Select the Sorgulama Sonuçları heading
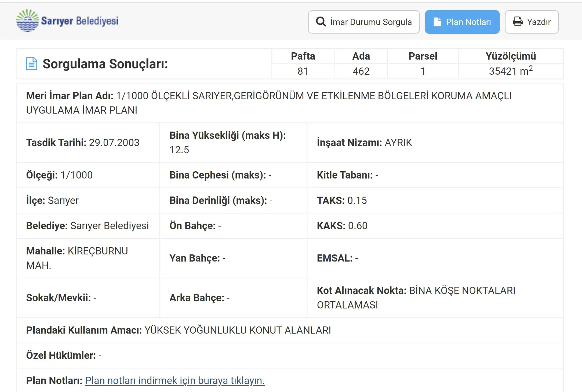Viewport: 582px width, 392px height. click(x=105, y=64)
